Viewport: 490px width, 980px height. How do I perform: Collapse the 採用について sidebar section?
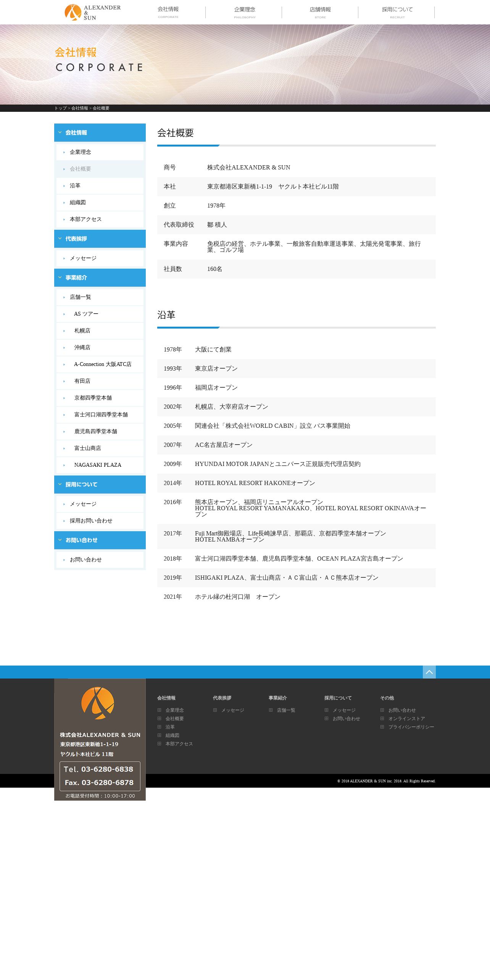click(x=100, y=484)
